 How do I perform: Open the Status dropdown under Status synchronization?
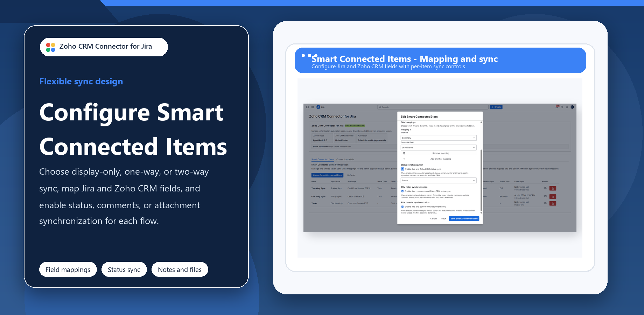tap(439, 180)
